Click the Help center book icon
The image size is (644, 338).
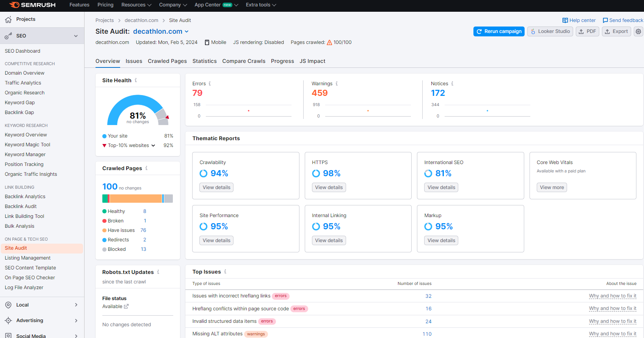click(565, 20)
